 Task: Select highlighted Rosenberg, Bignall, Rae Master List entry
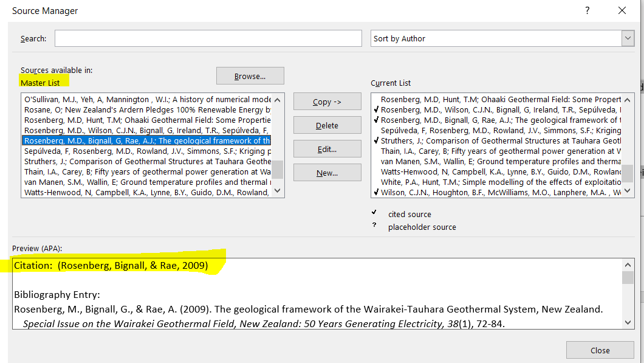pos(147,140)
